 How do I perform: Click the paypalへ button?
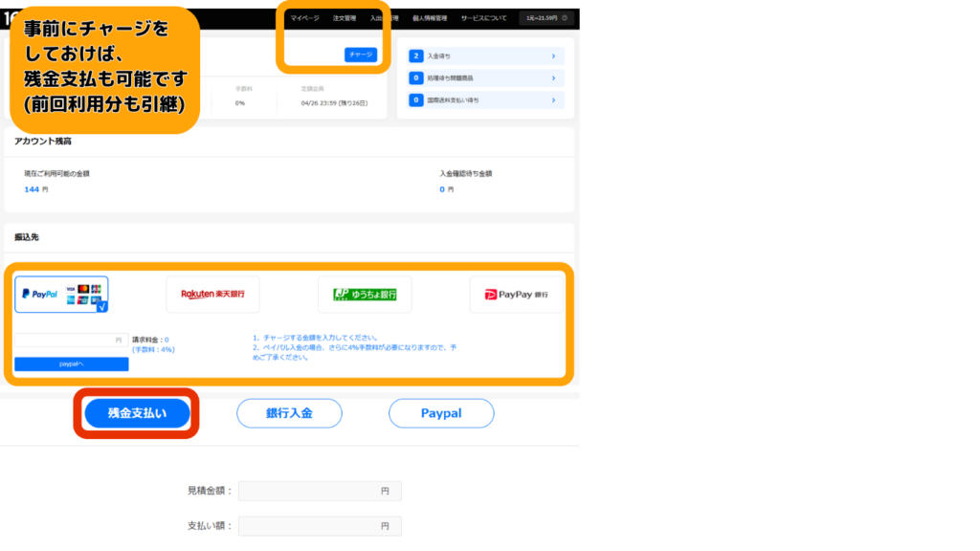[x=71, y=364]
